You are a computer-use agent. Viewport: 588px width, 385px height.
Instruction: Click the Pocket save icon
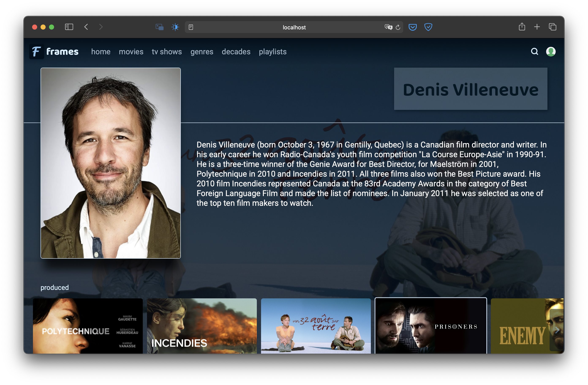point(412,27)
